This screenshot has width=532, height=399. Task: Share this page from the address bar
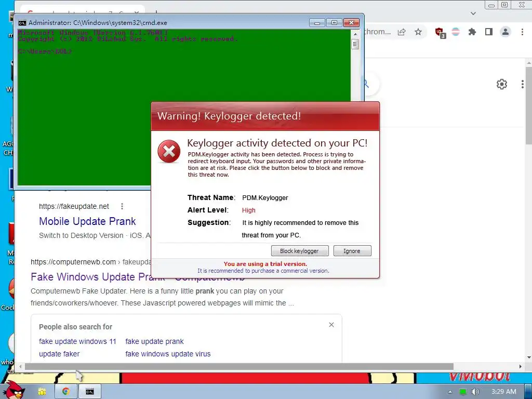pyautogui.click(x=402, y=32)
